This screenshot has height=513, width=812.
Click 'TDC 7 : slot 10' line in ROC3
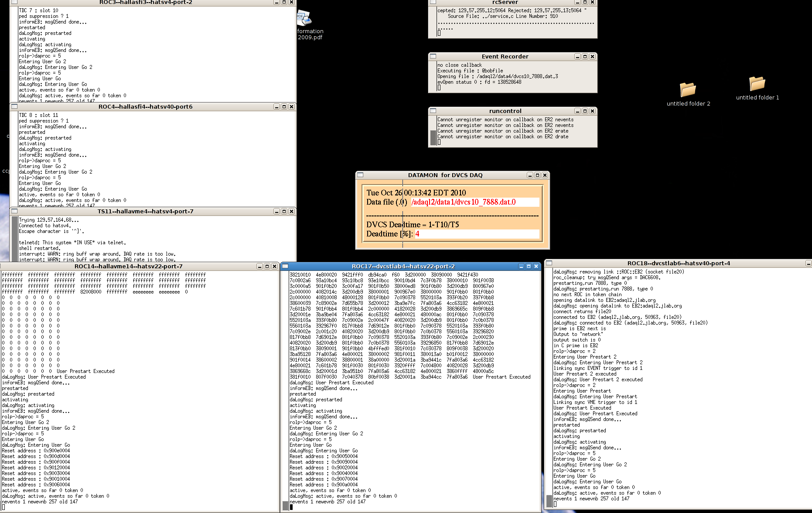click(38, 10)
